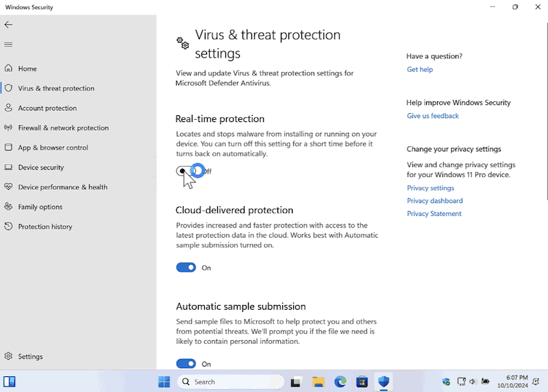The height and width of the screenshot is (392, 548).
Task: Click the Device performance heart icon
Action: tap(8, 186)
